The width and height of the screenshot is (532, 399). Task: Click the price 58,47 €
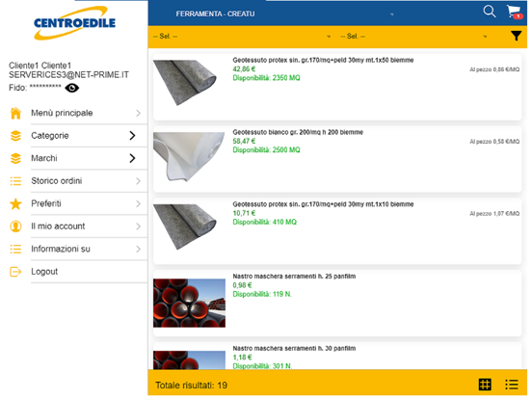click(x=244, y=141)
